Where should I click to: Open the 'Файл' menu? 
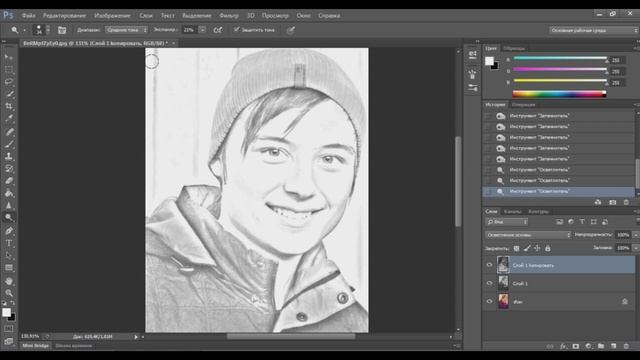click(29, 16)
